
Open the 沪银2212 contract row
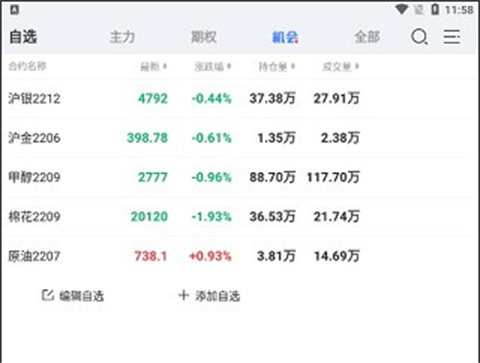(240, 98)
